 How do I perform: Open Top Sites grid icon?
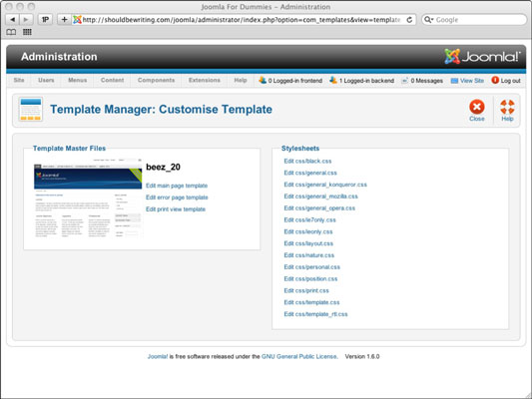[x=27, y=32]
